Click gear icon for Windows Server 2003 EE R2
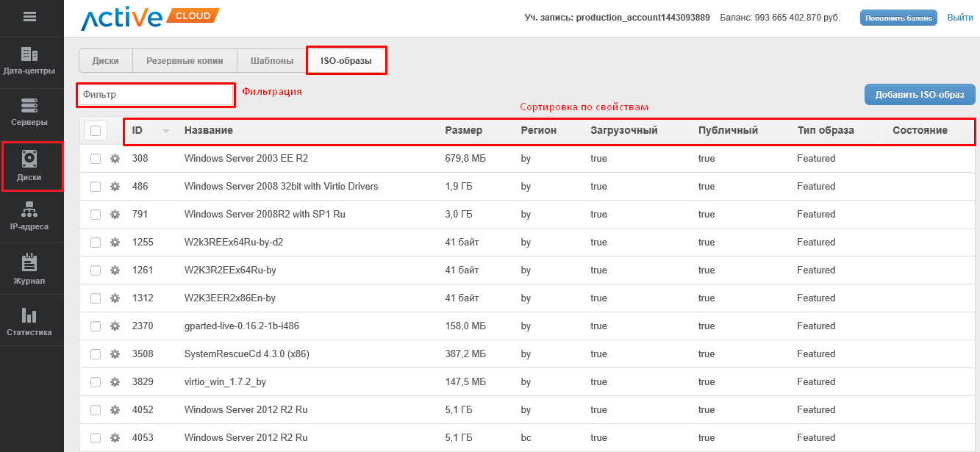This screenshot has width=980, height=452. point(115,159)
